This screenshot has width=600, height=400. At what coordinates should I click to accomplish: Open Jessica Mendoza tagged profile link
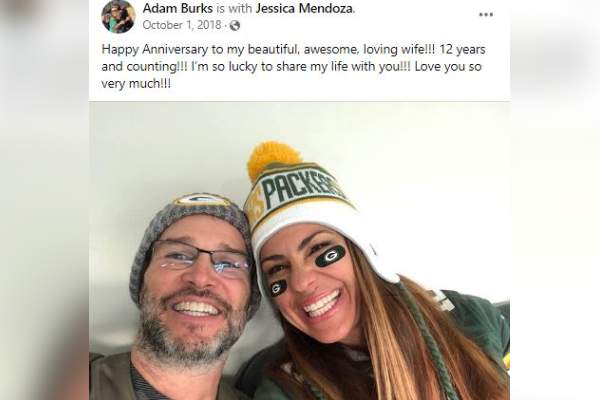(x=305, y=8)
